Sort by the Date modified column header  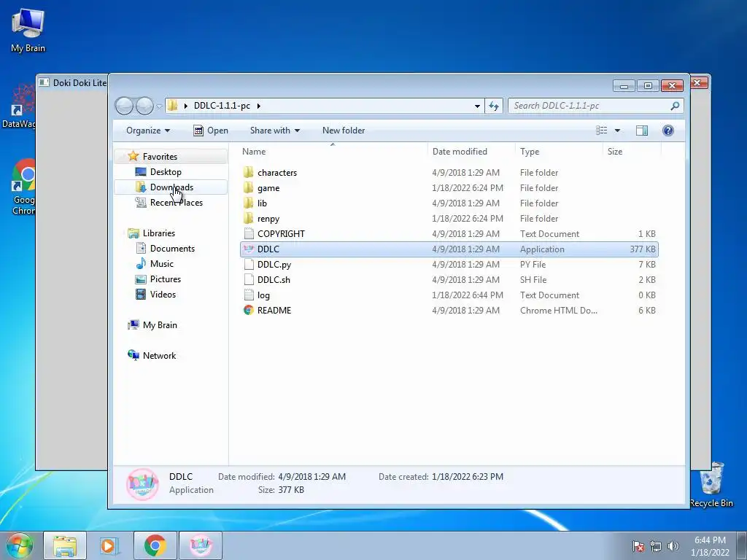[x=460, y=152]
